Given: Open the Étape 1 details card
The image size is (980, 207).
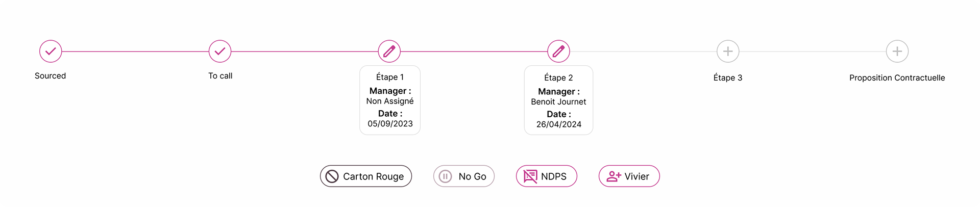Looking at the screenshot, I should pos(390,100).
